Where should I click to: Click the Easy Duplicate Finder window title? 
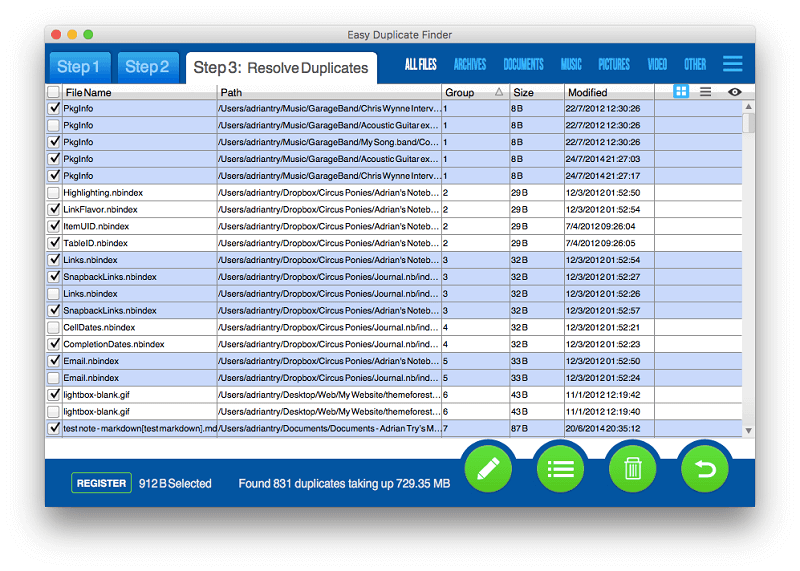click(x=399, y=35)
